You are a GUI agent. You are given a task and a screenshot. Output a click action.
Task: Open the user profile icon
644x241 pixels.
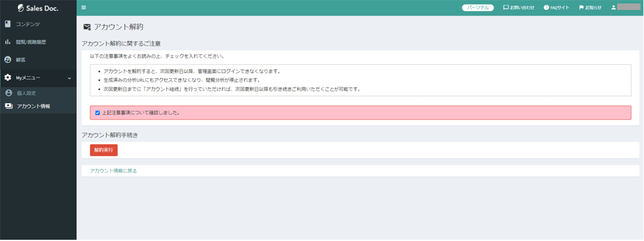[614, 8]
